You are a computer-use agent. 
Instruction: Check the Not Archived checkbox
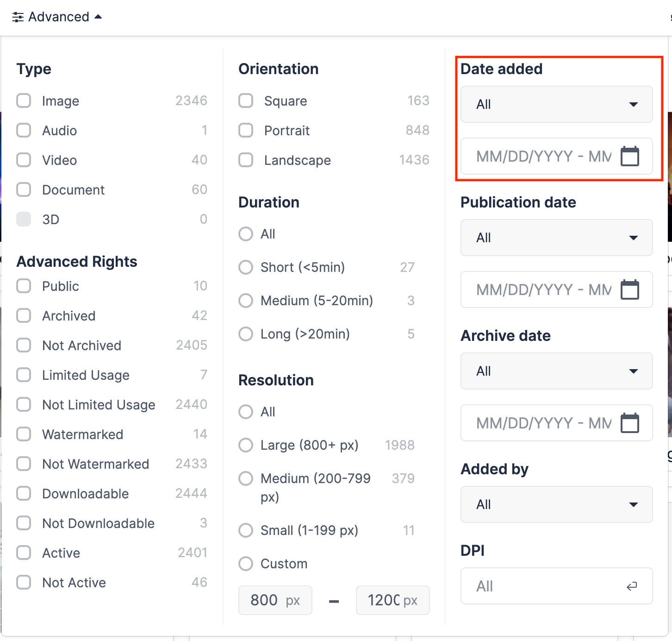click(24, 345)
